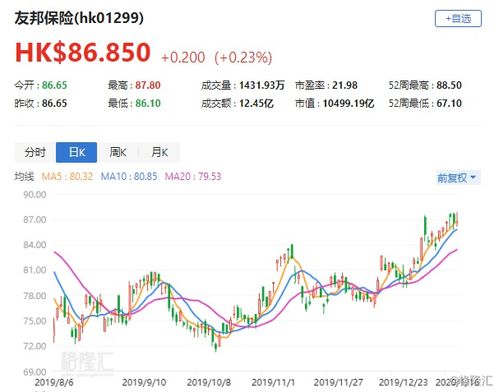Click the 2019/11/1 date axis label
Image resolution: width=499 pixels, height=392 pixels.
click(273, 382)
